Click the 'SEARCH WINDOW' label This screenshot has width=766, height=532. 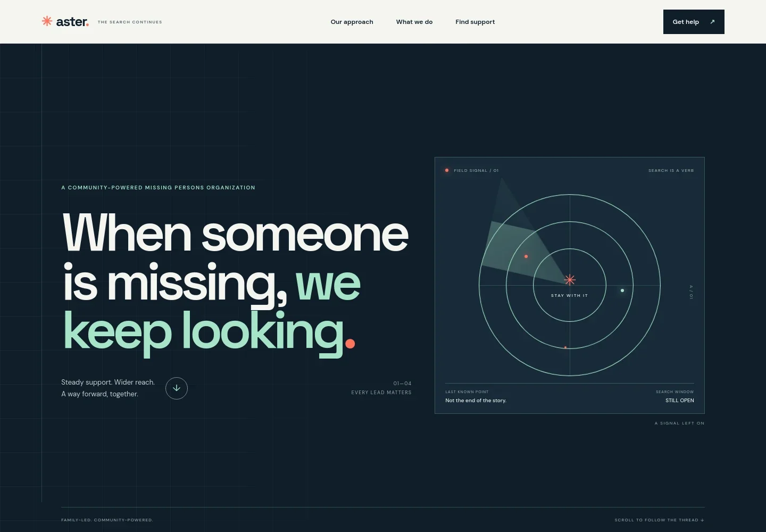point(675,392)
